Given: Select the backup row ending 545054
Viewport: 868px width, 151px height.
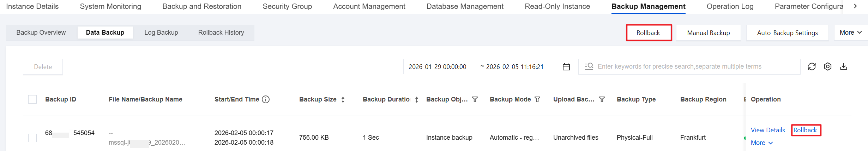Looking at the screenshot, I should pos(32,138).
